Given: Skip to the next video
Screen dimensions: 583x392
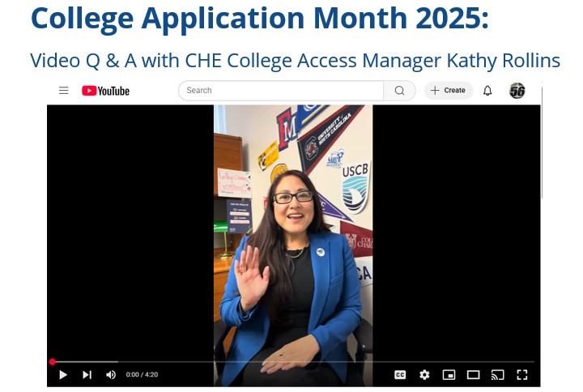Looking at the screenshot, I should click(87, 374).
